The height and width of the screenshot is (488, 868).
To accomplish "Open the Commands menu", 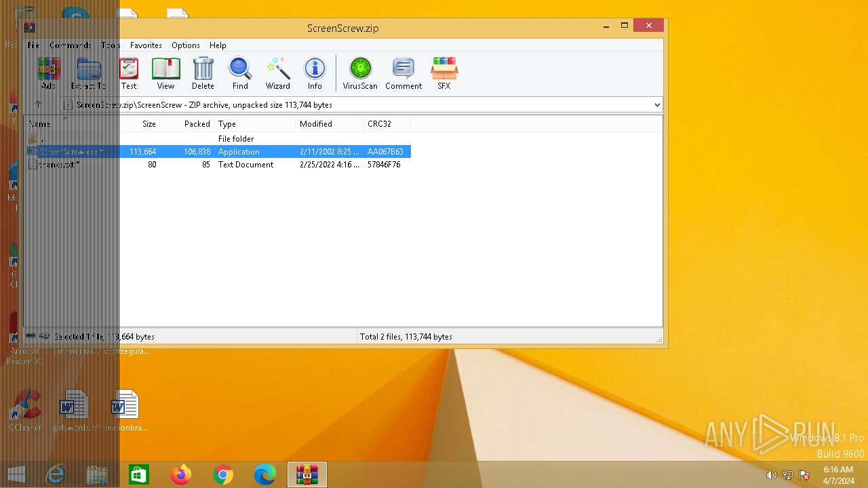I will (x=69, y=45).
